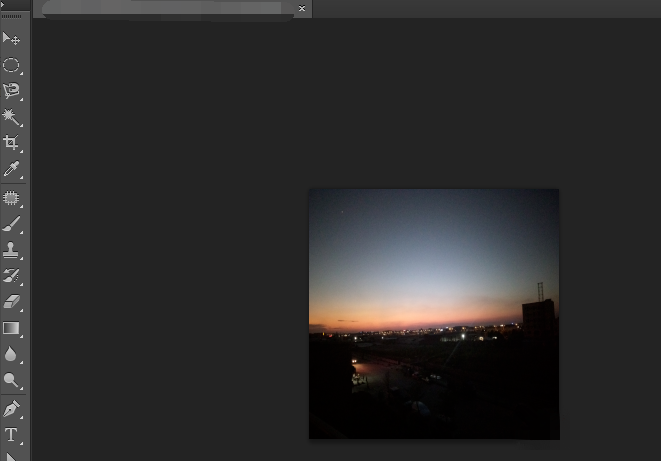Select the blurred document tab
The image size is (661, 461).
[172, 9]
